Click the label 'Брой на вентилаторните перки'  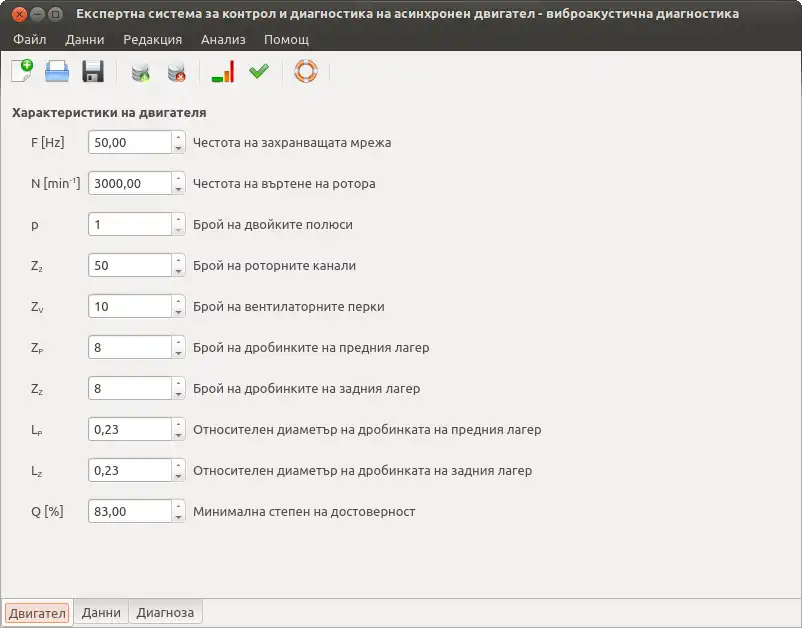point(288,307)
